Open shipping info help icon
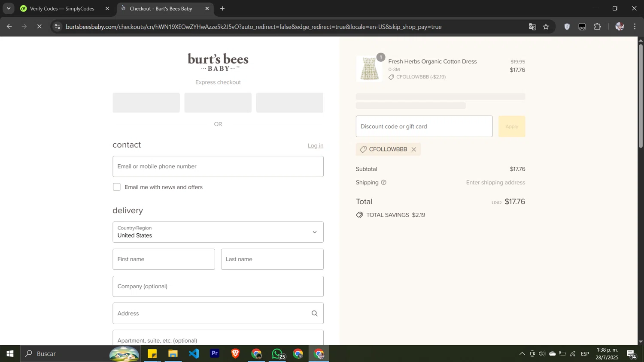This screenshot has height=362, width=644. tap(384, 183)
